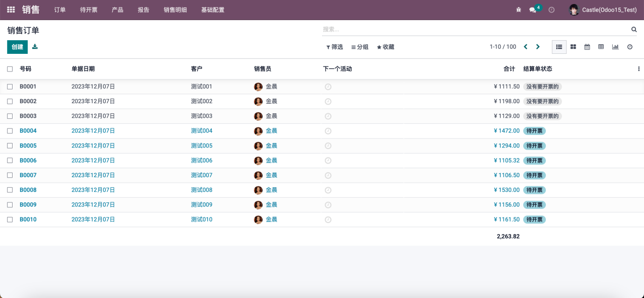Open the Castle(Odoo15_Test) user menu

click(603, 10)
